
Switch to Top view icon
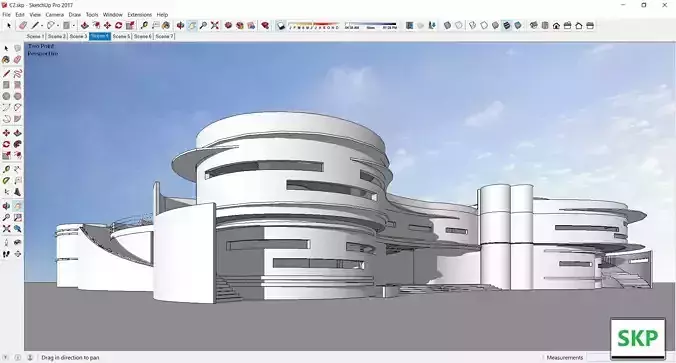pyautogui.click(x=545, y=26)
